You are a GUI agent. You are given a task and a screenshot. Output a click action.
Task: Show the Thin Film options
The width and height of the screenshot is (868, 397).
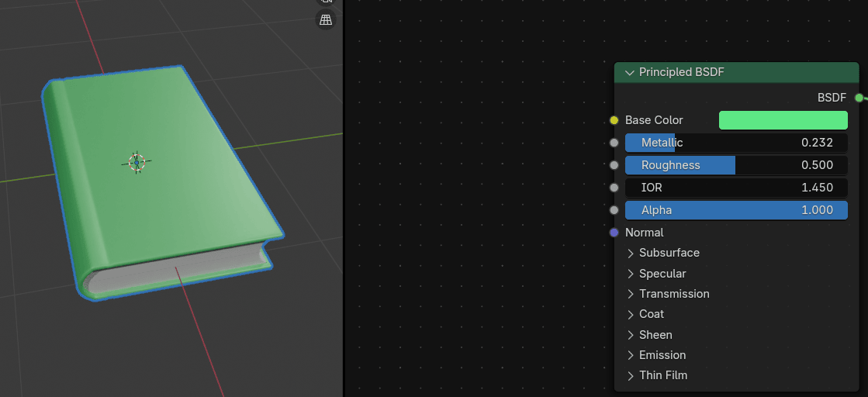[x=631, y=375]
